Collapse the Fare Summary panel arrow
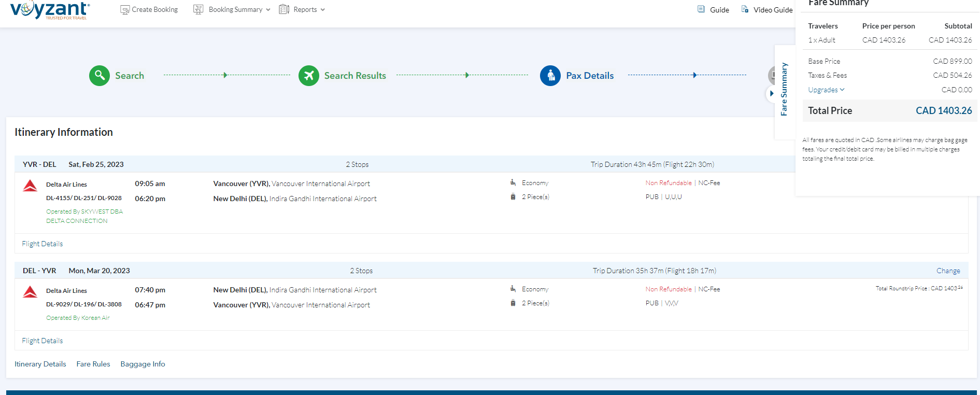 tap(772, 94)
